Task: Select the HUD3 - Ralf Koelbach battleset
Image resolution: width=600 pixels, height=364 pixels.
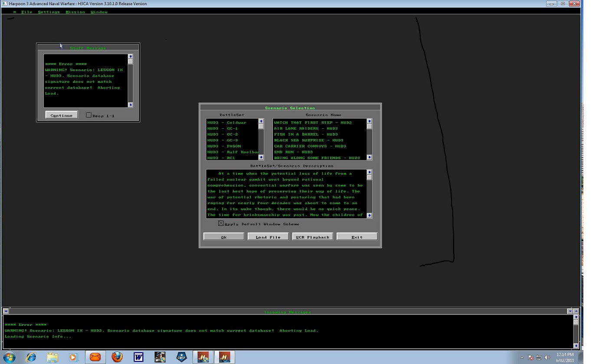Action: coord(233,152)
